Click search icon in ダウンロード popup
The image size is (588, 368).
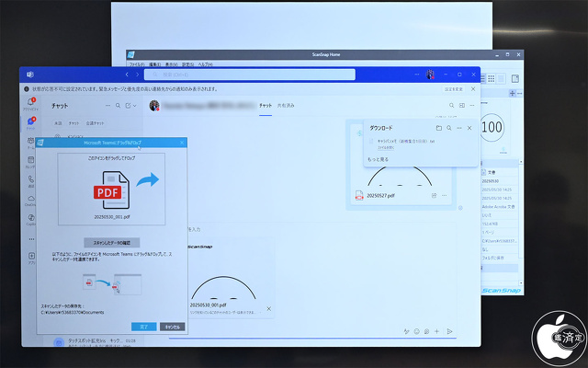tap(448, 128)
